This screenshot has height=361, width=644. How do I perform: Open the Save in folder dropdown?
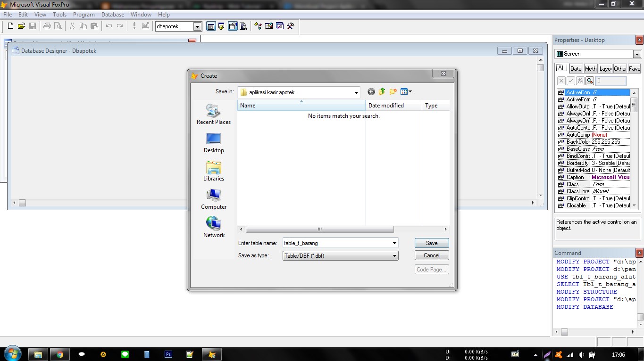[356, 91]
